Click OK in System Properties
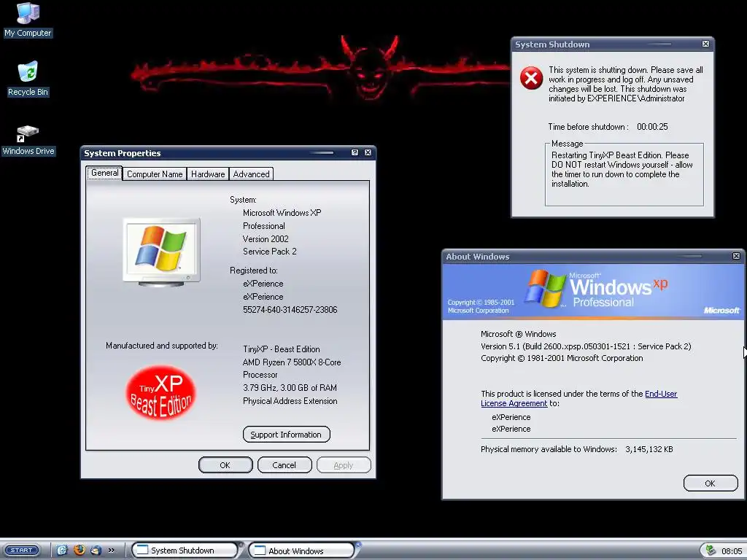Viewport: 747px width, 560px height. click(x=225, y=465)
